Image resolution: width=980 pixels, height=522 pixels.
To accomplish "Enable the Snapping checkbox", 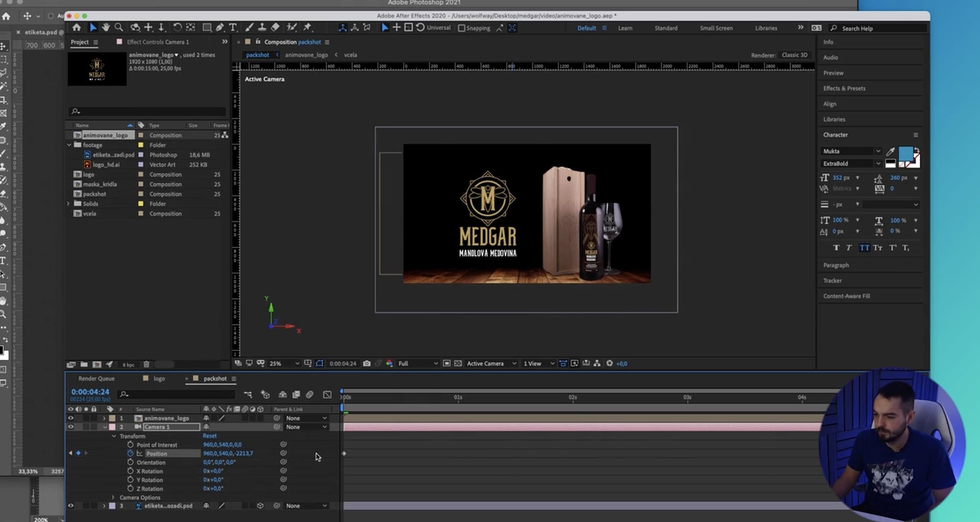I will click(x=461, y=28).
